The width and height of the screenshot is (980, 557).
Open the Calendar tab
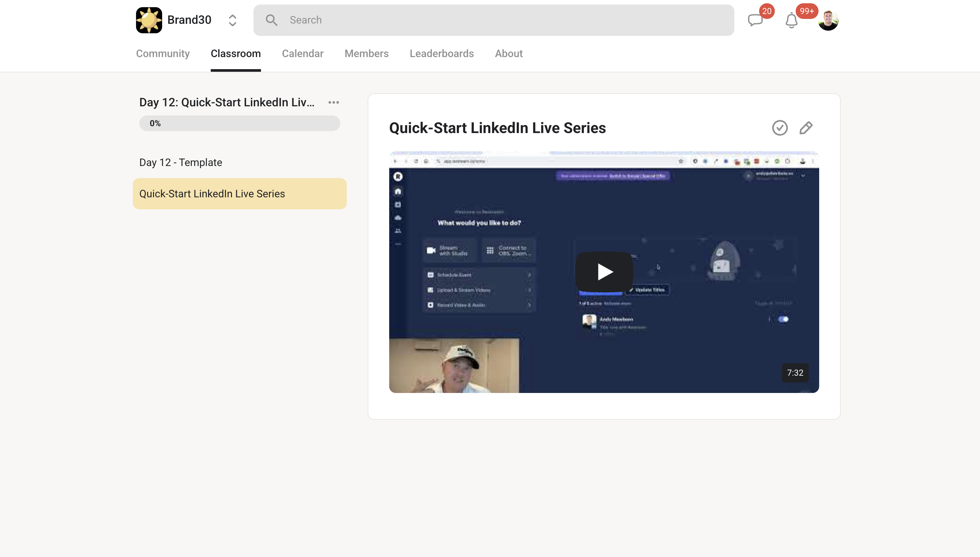point(302,53)
